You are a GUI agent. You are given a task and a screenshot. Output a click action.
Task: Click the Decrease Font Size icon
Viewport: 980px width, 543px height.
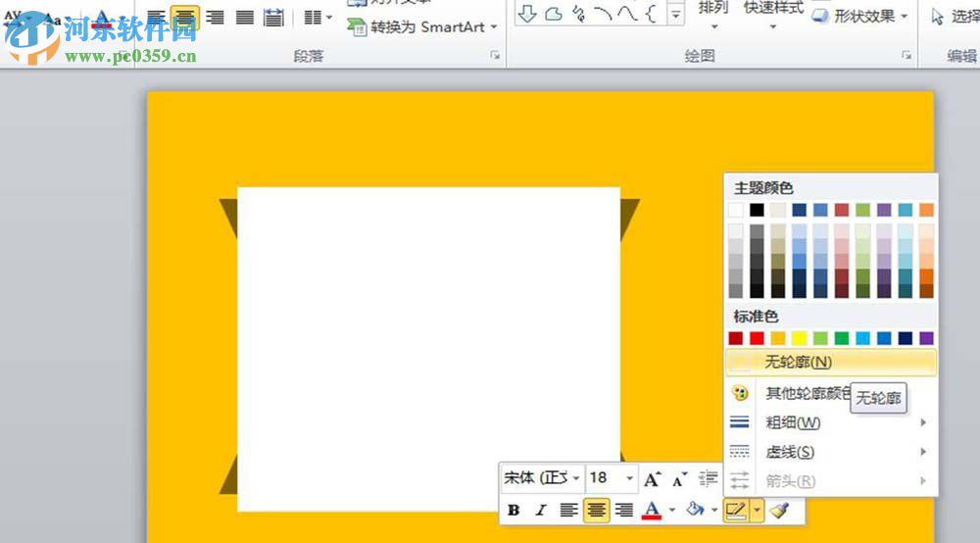[x=680, y=478]
